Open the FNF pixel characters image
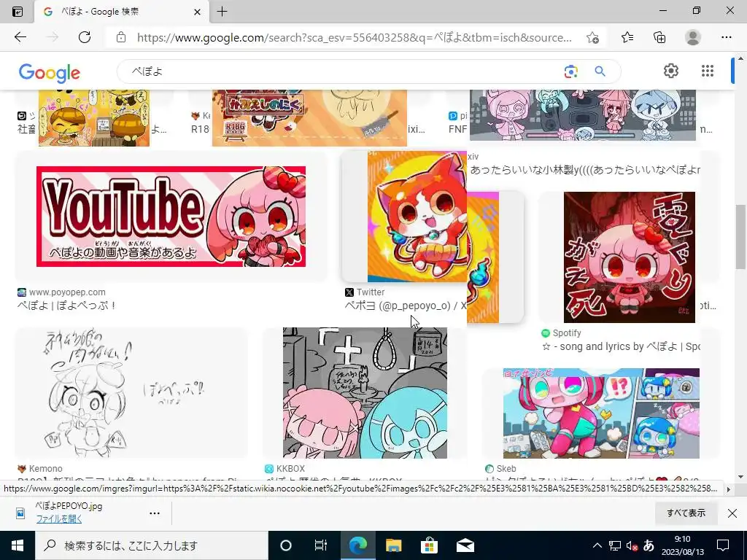The height and width of the screenshot is (560, 747). [x=583, y=115]
